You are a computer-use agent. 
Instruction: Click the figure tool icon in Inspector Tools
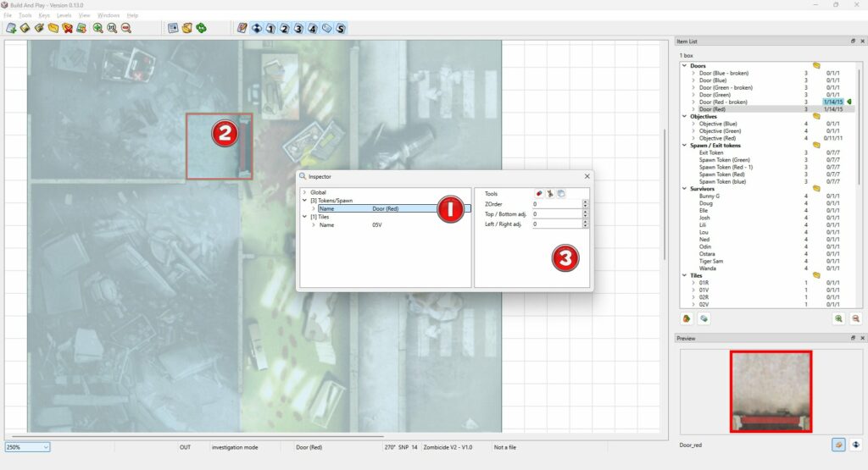tap(549, 194)
